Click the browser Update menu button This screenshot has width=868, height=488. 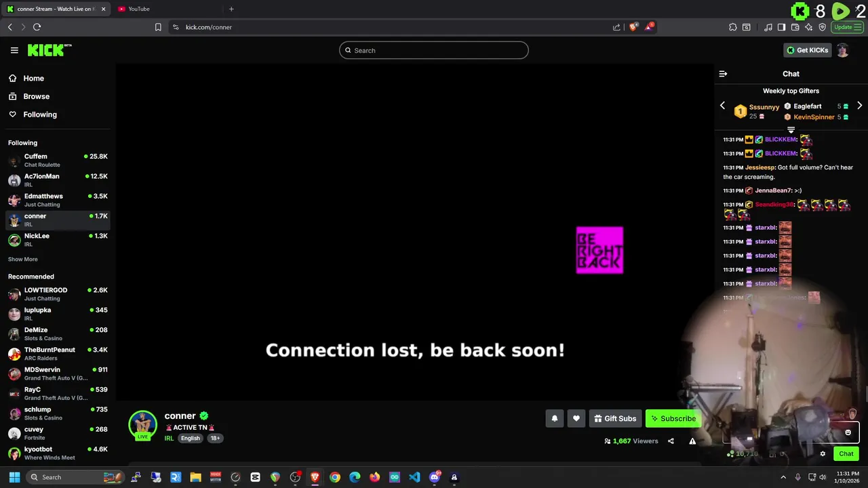[x=848, y=27]
